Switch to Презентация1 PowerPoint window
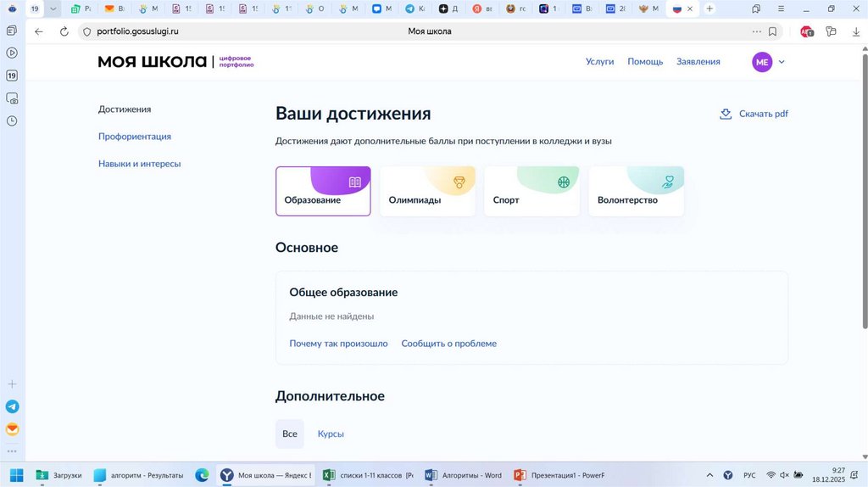 tap(559, 475)
